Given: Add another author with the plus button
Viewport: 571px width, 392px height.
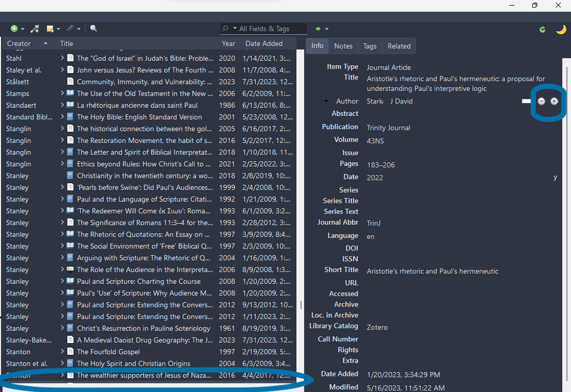Looking at the screenshot, I should pos(555,101).
